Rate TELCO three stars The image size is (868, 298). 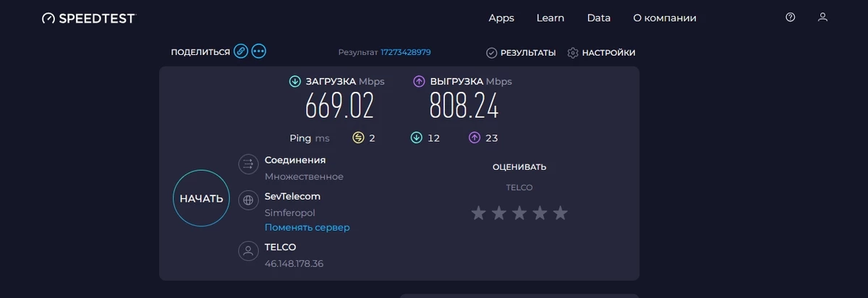tap(519, 213)
